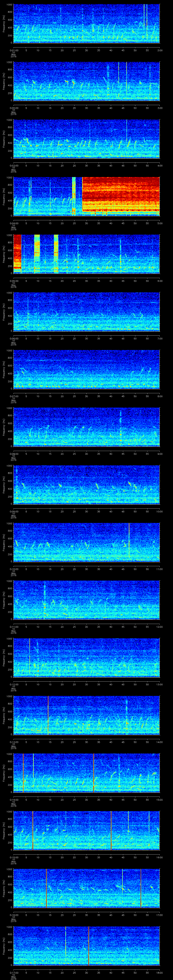Viewport: 173px width, 980px height.
Task: Click the '14:00' end time label
Action: click(x=159, y=742)
